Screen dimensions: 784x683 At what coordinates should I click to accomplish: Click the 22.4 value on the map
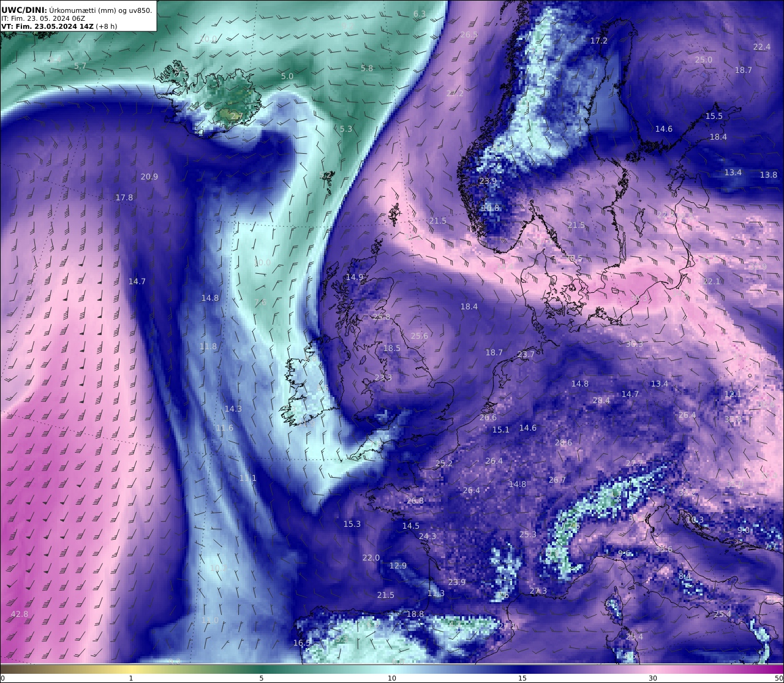point(761,47)
